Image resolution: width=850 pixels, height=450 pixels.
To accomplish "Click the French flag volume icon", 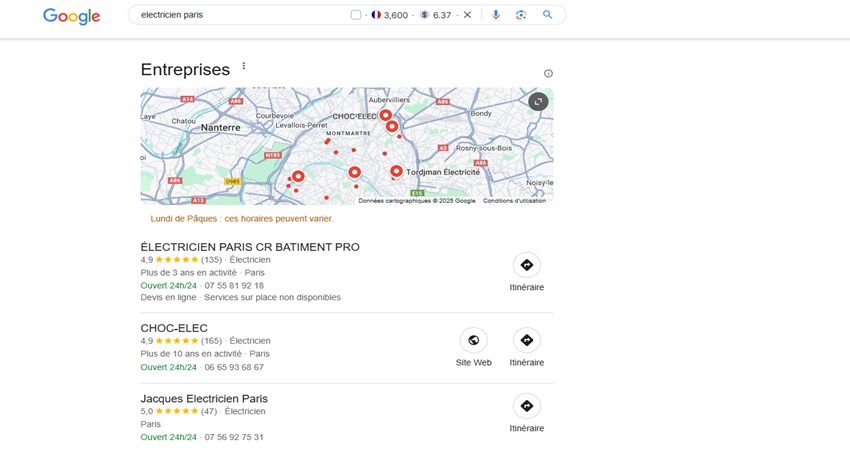I will coord(376,15).
